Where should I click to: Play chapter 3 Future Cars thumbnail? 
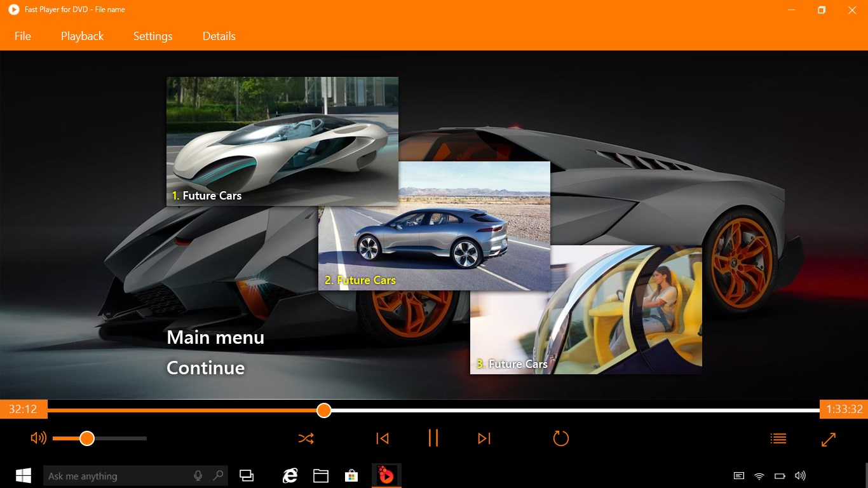[x=586, y=309]
